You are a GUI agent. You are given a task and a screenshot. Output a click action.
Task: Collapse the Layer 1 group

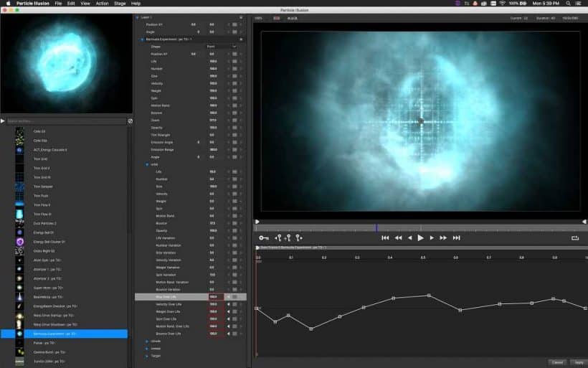pos(137,17)
